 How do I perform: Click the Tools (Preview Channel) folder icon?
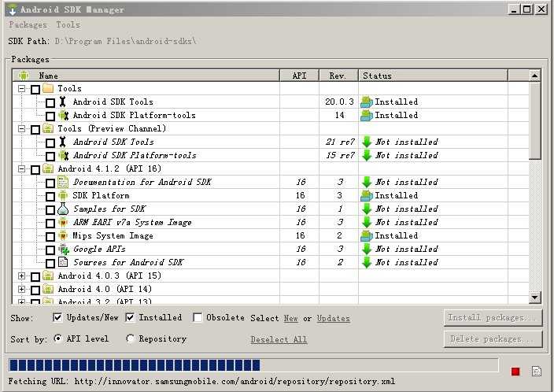pos(48,128)
